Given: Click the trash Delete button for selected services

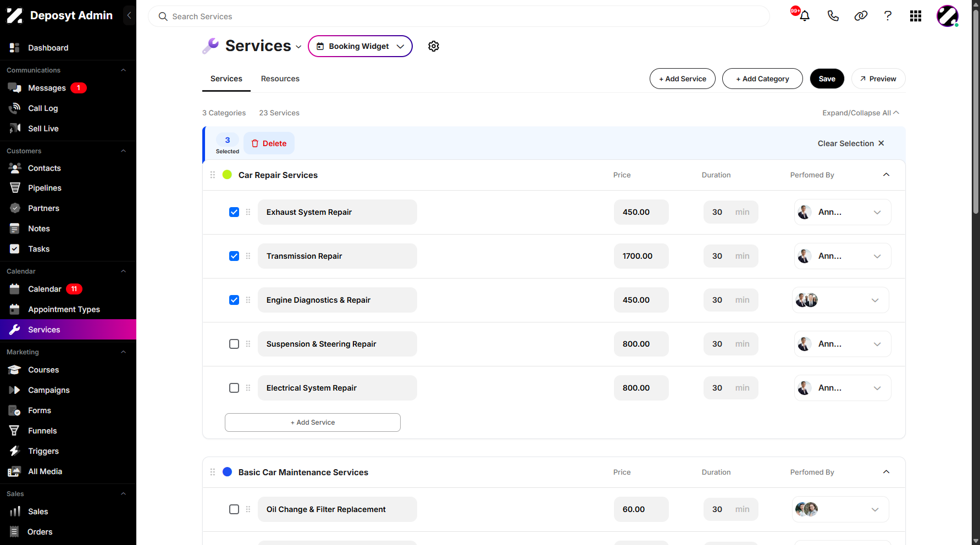Looking at the screenshot, I should tap(269, 143).
